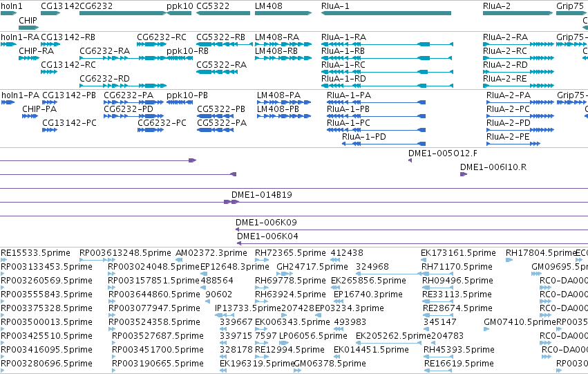
Task: Select transcript ppk10-RB
Action: point(187,51)
